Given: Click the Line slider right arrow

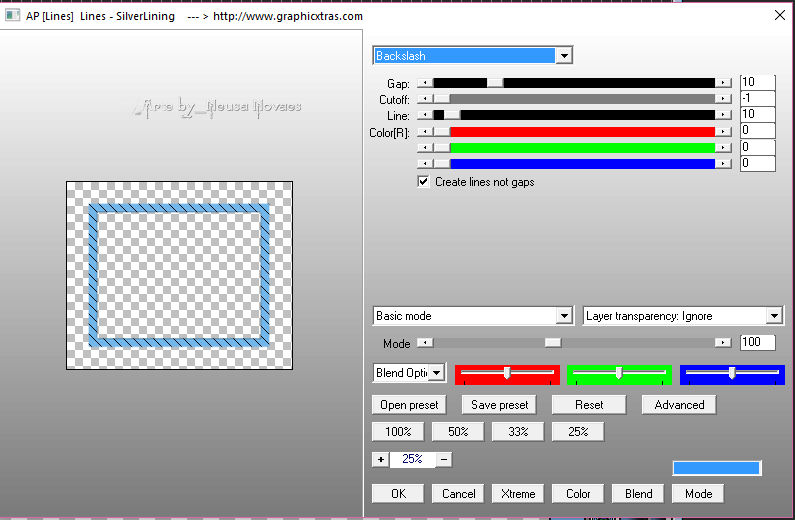Looking at the screenshot, I should (723, 115).
